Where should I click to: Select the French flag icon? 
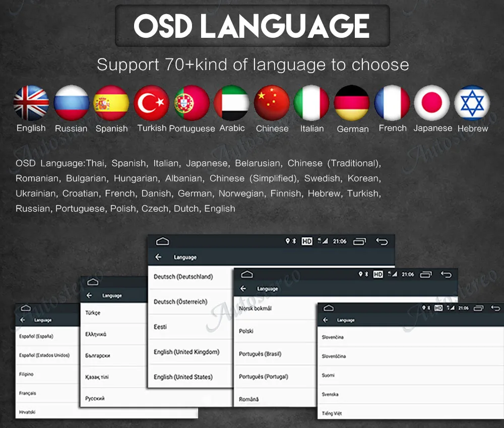[392, 103]
